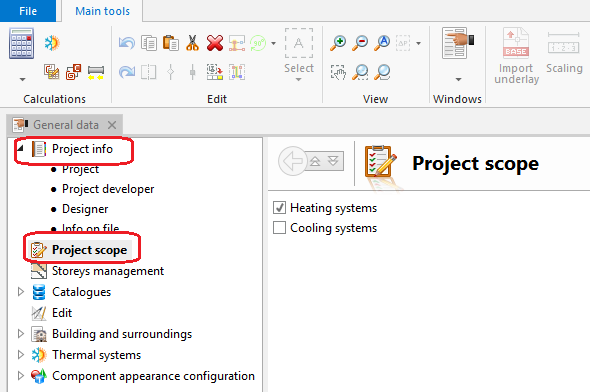Screen dimensions: 590x392
Task: Click the red X Delete icon
Action: [215, 43]
